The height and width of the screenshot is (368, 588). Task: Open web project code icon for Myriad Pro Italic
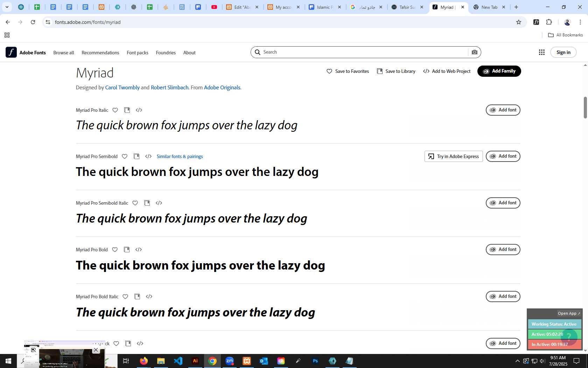pos(139,110)
